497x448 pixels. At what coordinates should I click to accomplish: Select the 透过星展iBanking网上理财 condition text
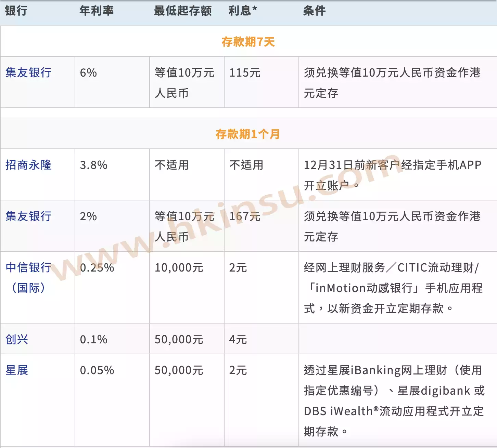pyautogui.click(x=394, y=401)
